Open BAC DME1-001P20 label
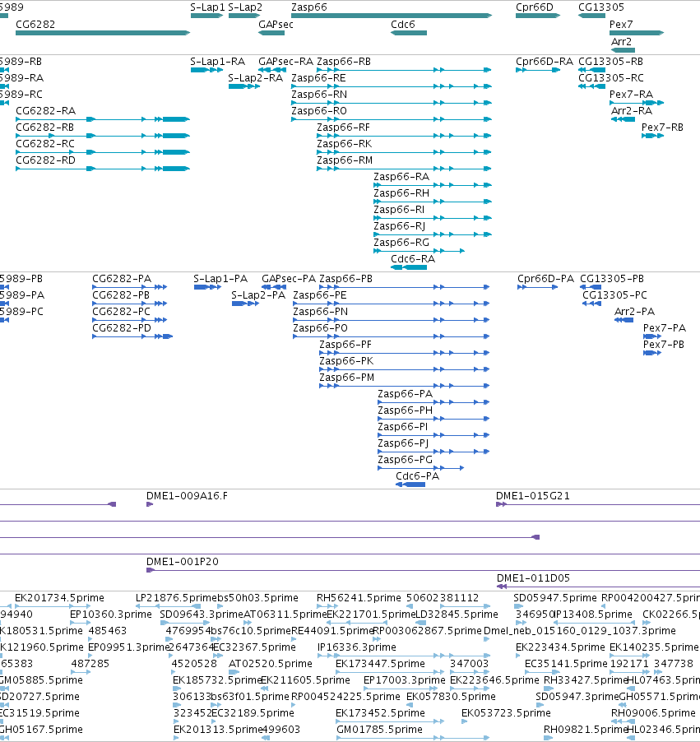Screen dimensions: 700x742 183,562
